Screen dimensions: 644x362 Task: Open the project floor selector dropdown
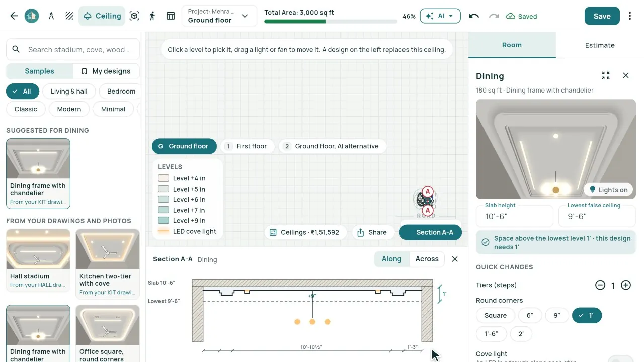point(219,16)
